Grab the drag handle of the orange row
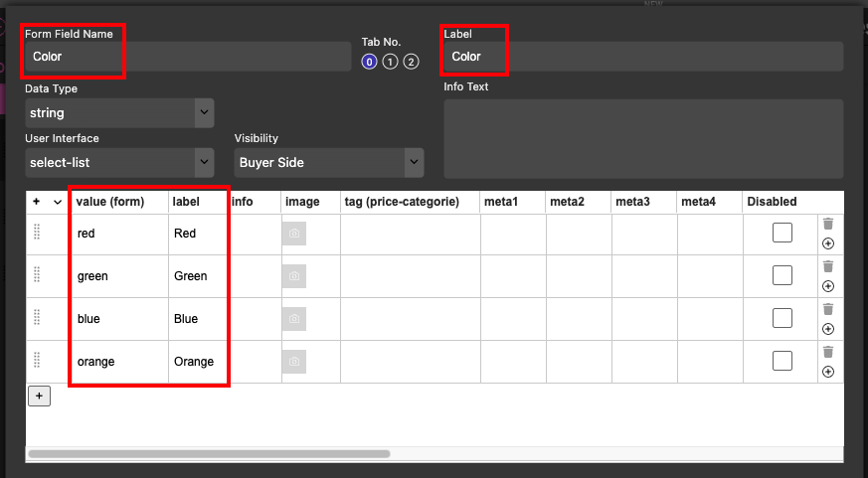The width and height of the screenshot is (868, 478). click(x=37, y=360)
